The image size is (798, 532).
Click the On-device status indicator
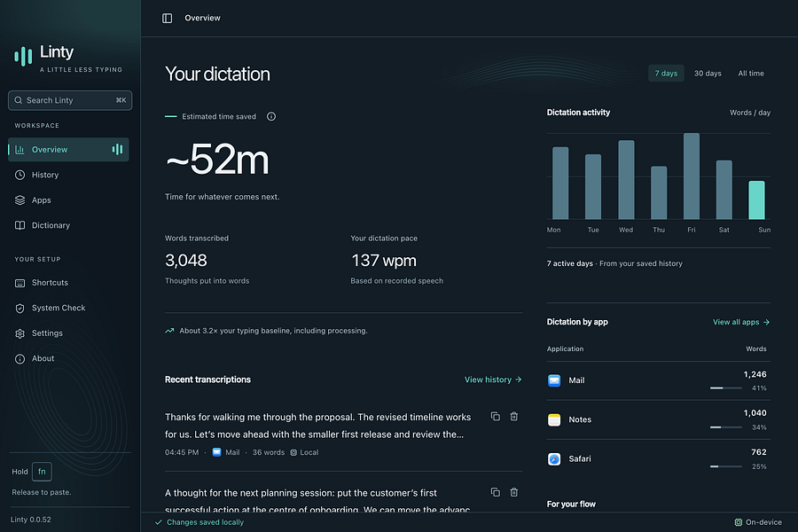[758, 522]
